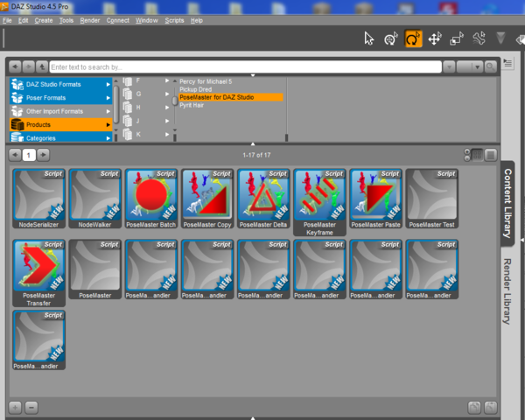The width and height of the screenshot is (525, 420).
Task: Click the product list scrollbar handle
Action: pos(175,101)
